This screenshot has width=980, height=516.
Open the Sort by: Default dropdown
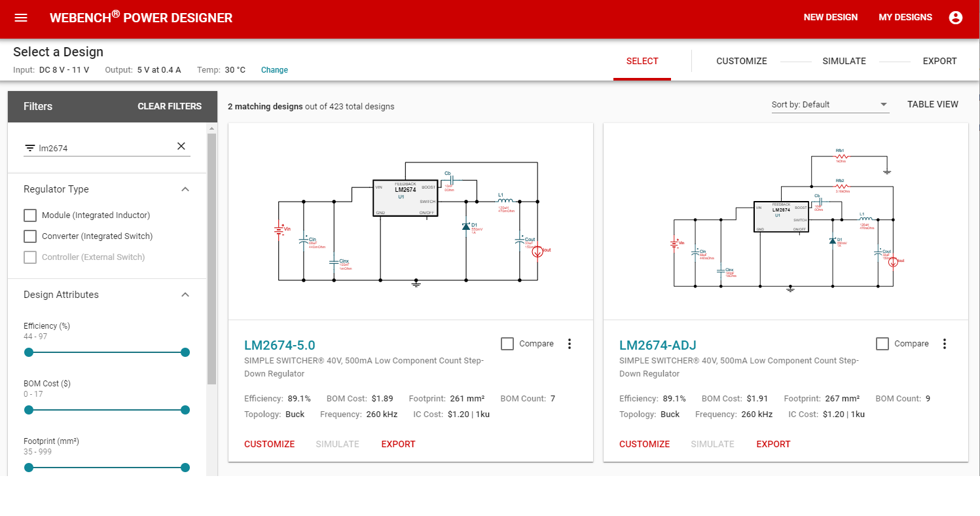pos(830,105)
